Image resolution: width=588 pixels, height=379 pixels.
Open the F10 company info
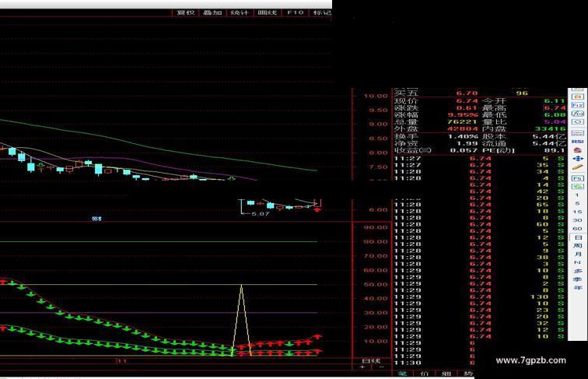295,12
